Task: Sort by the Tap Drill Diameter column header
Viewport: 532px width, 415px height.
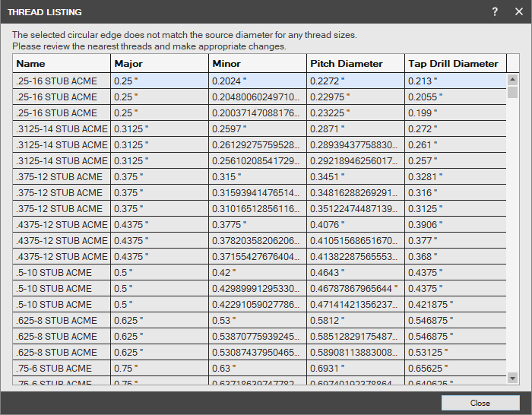Action: click(x=456, y=63)
